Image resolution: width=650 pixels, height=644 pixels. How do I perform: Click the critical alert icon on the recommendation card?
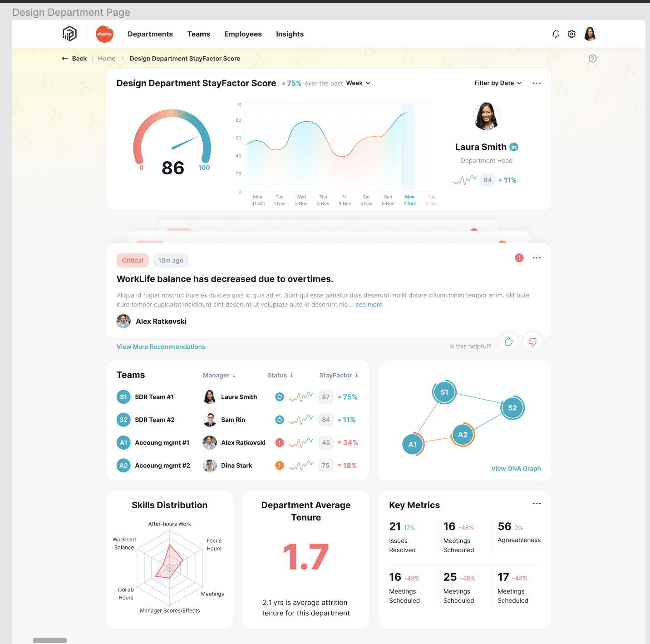tap(519, 258)
